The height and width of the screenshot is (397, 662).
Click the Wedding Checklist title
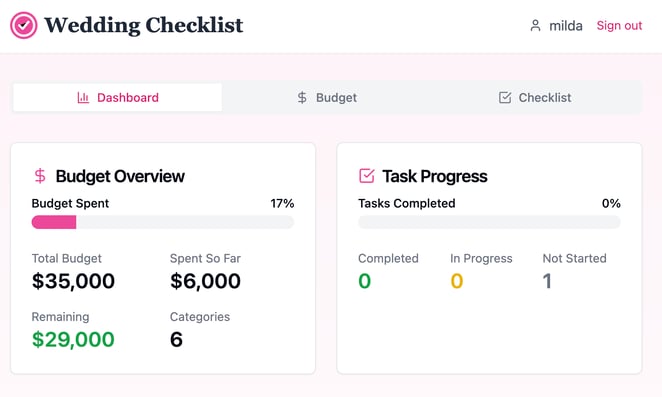point(144,25)
